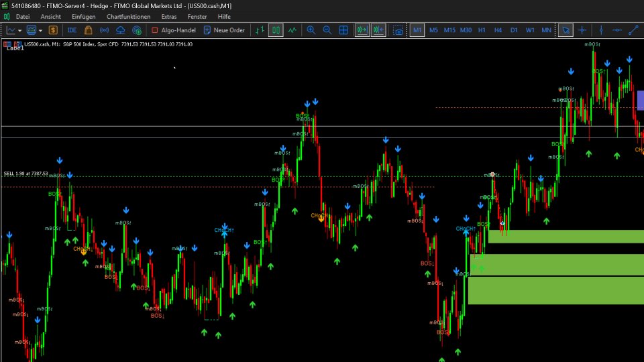Select the MN monthly timeframe
This screenshot has width=644, height=362.
tap(546, 30)
